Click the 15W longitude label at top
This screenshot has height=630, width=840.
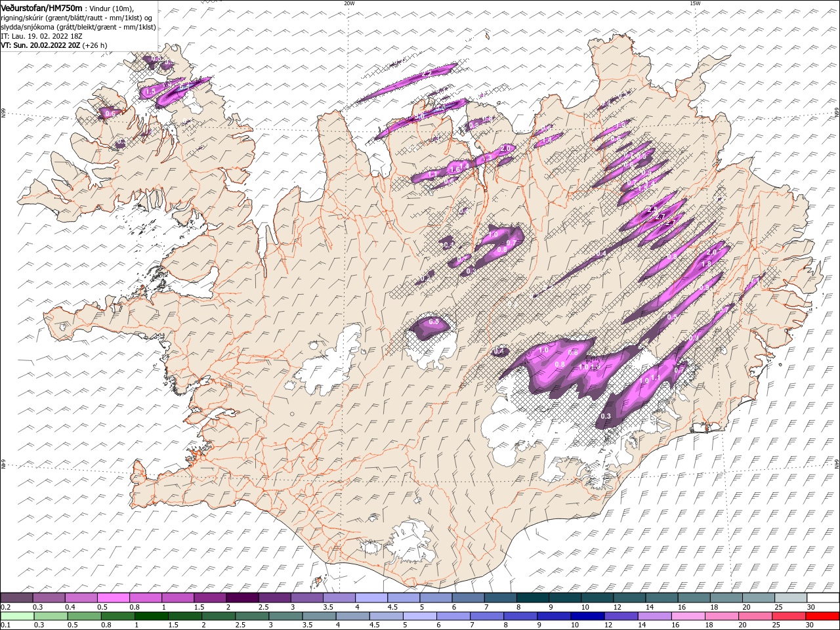click(x=695, y=3)
